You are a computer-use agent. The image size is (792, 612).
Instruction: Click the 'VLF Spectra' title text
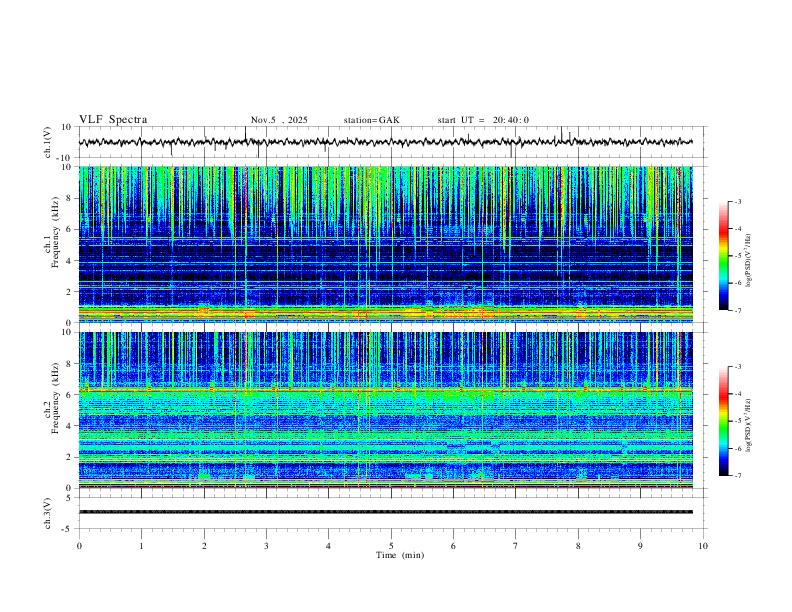pos(113,120)
